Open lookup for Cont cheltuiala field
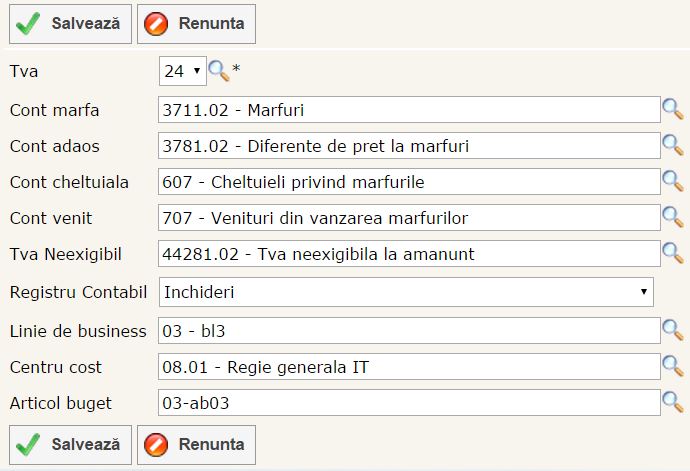Viewport: 690px width, 471px height. point(673,181)
